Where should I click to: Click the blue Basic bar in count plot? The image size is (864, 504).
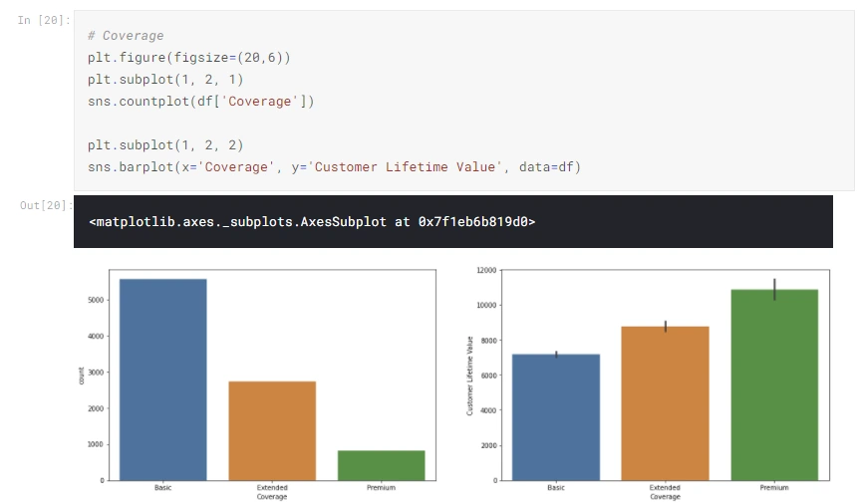pyautogui.click(x=163, y=380)
